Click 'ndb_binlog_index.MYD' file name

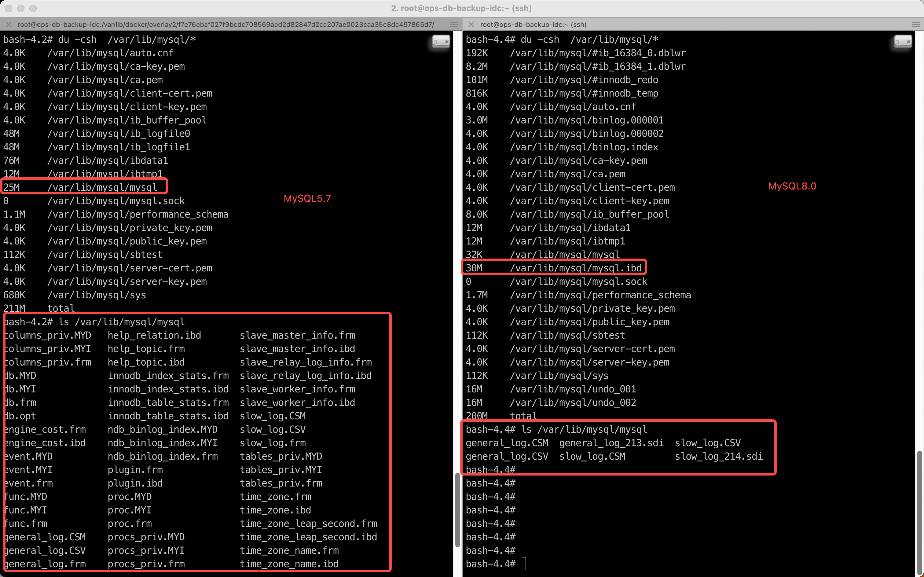click(x=163, y=429)
